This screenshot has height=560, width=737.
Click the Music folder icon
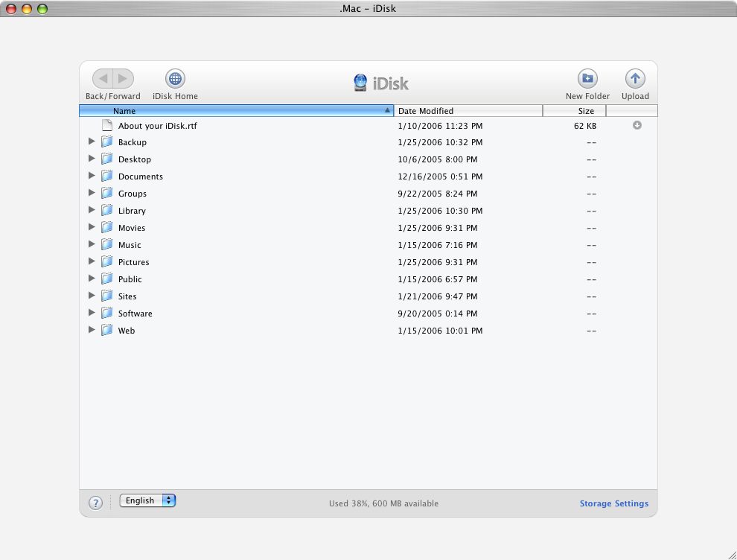tap(107, 244)
